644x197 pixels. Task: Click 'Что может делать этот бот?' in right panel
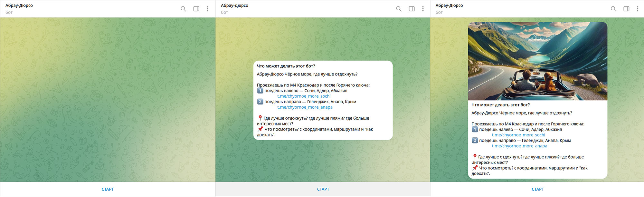501,105
